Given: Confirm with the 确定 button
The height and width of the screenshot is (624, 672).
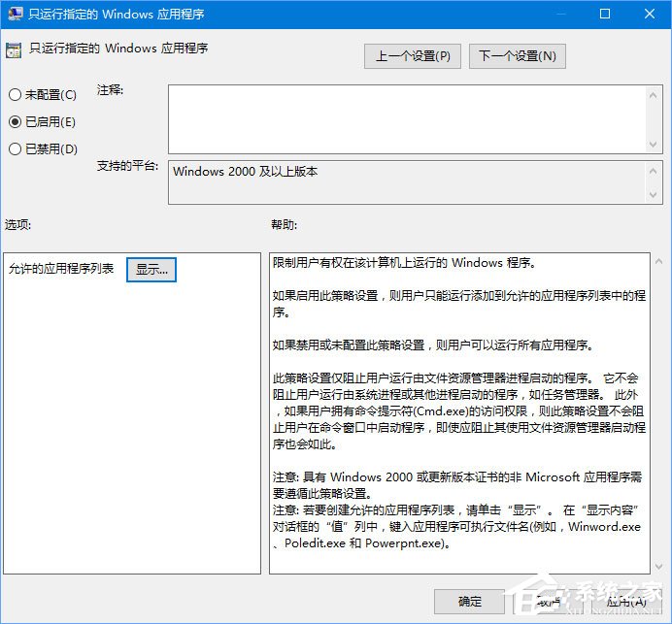Looking at the screenshot, I should 469,602.
